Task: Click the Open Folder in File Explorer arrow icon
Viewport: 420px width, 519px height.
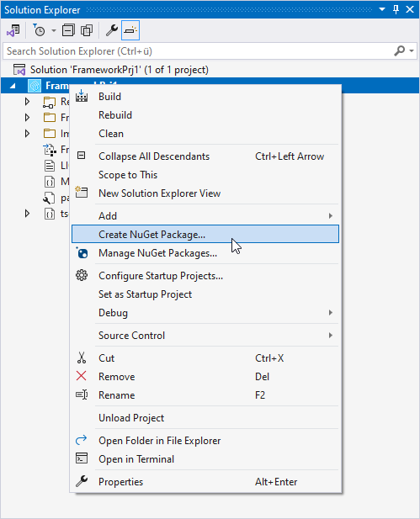Action: 81,440
